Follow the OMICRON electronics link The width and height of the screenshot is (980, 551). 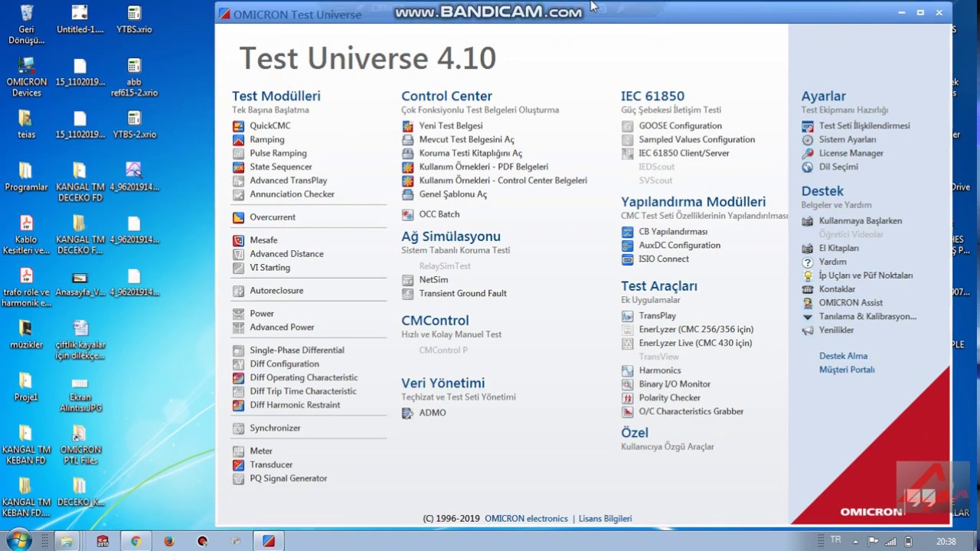click(x=526, y=518)
